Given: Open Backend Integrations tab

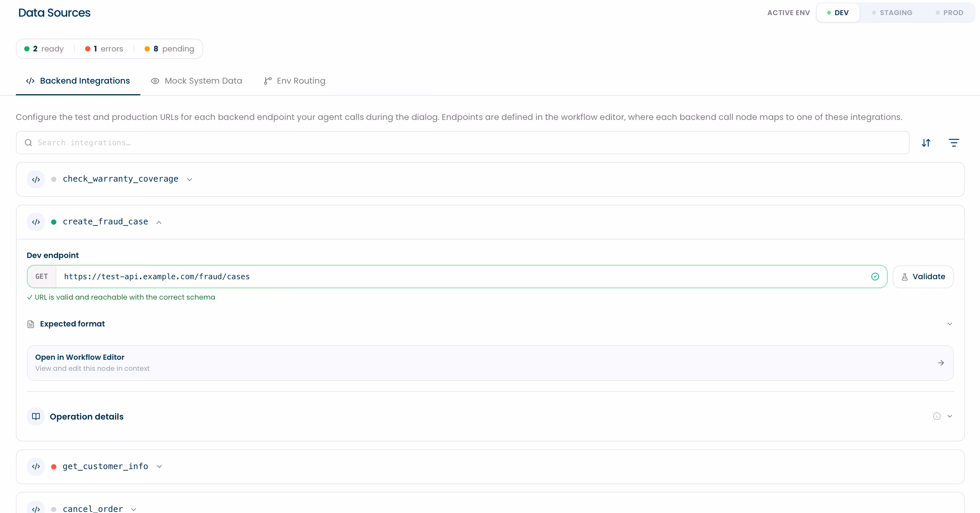Looking at the screenshot, I should 78,81.
